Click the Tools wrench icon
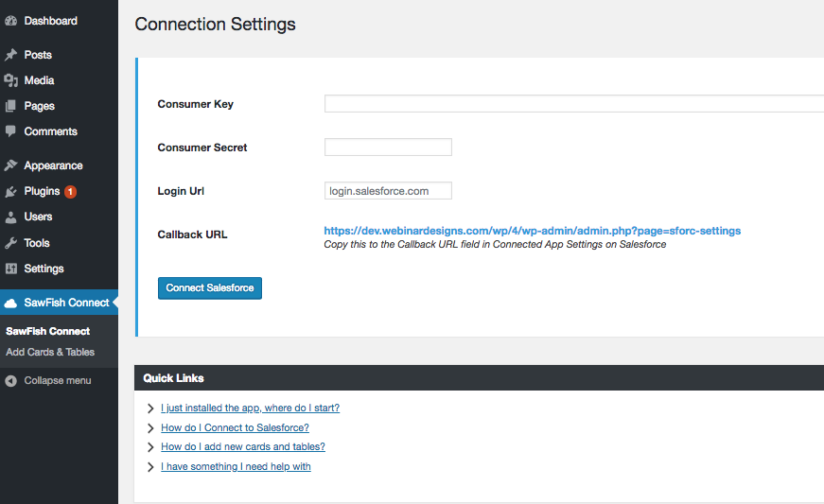 coord(10,243)
